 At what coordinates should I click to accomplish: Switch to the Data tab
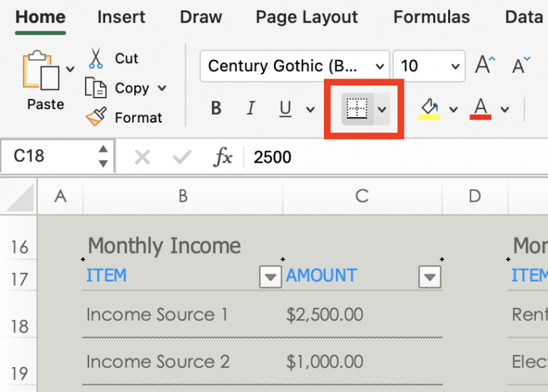[x=524, y=17]
